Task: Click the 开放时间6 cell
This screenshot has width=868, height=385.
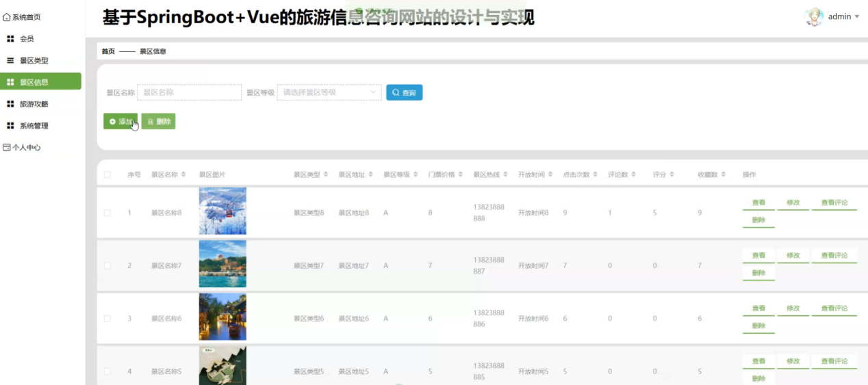Action: pyautogui.click(x=533, y=319)
